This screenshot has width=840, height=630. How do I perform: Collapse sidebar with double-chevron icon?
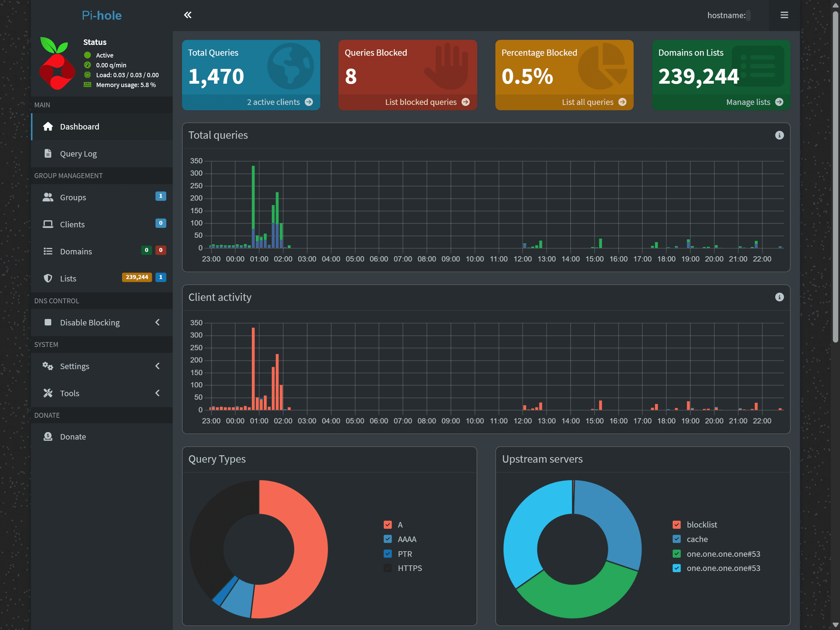pyautogui.click(x=188, y=15)
